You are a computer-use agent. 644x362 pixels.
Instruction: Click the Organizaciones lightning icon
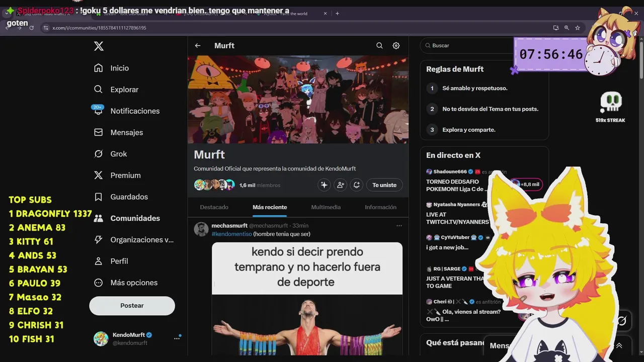pyautogui.click(x=99, y=240)
